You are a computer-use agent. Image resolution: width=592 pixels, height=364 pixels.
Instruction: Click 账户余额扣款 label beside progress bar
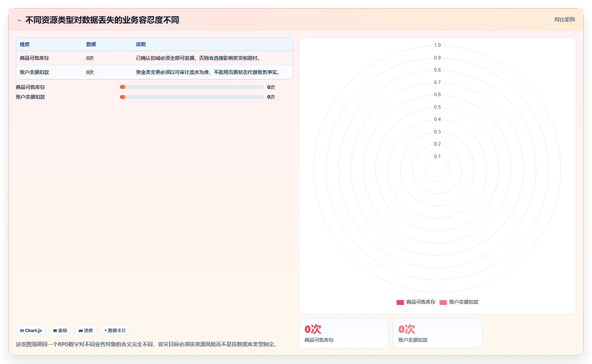[30, 97]
